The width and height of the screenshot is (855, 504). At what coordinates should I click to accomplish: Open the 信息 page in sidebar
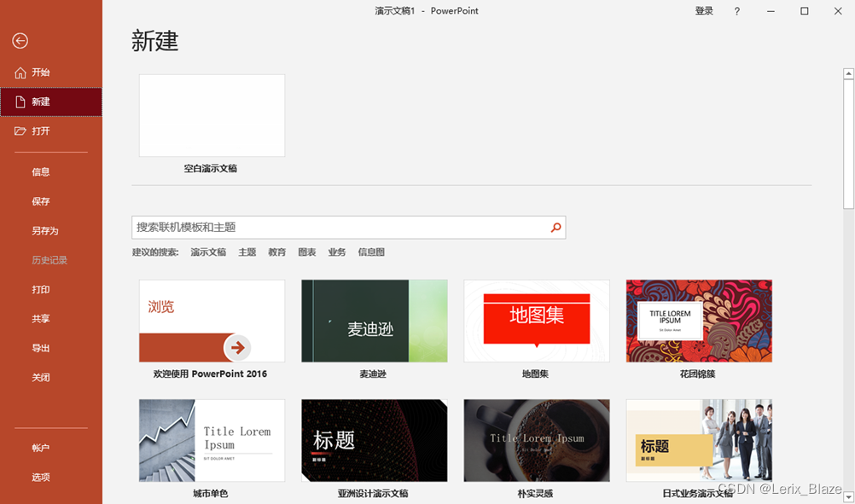coord(41,172)
